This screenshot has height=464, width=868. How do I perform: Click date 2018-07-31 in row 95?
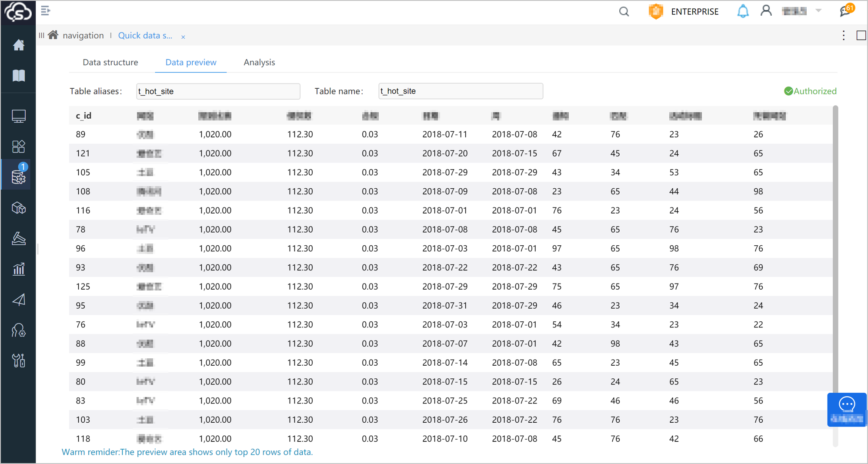pos(445,306)
